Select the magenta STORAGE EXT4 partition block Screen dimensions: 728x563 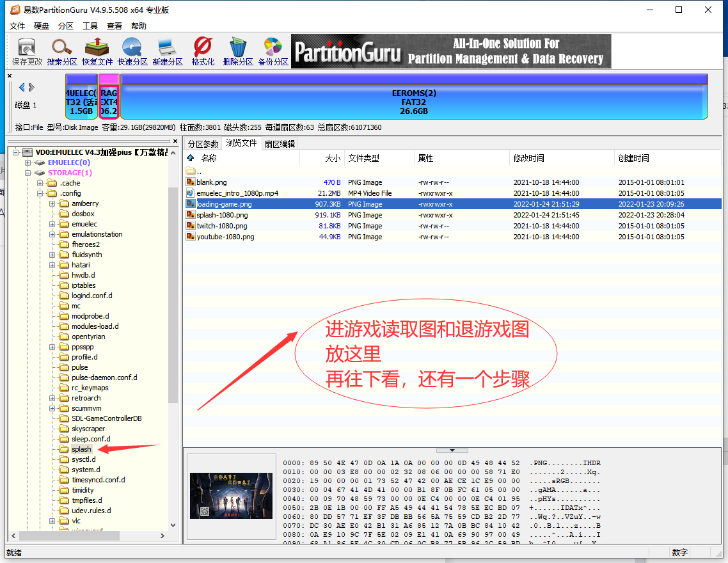[x=109, y=97]
